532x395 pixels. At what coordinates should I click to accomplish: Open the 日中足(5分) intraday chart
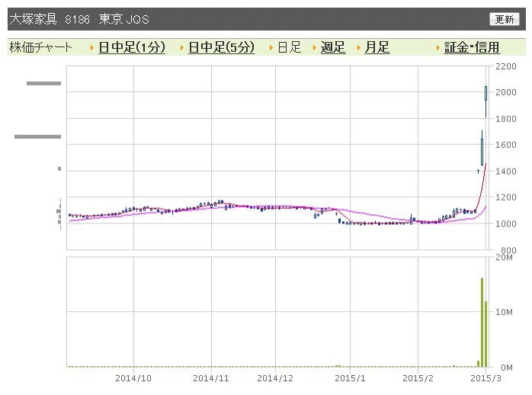[x=221, y=47]
